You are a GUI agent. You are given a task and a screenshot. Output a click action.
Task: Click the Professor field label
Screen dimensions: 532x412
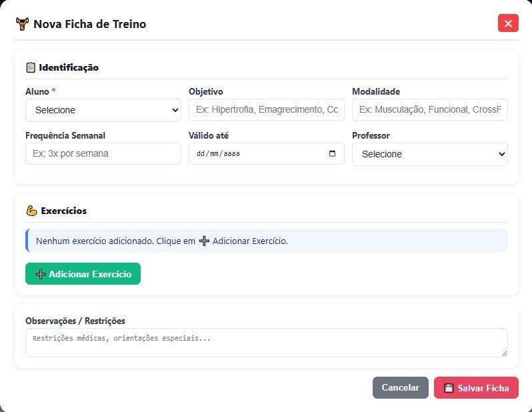(371, 136)
